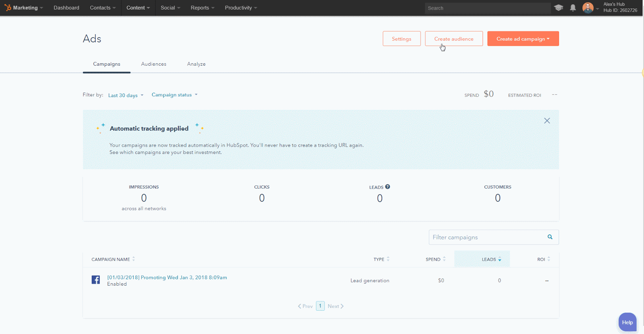Click the Filter campaigns search magnifier icon
The width and height of the screenshot is (644, 334).
coord(550,237)
